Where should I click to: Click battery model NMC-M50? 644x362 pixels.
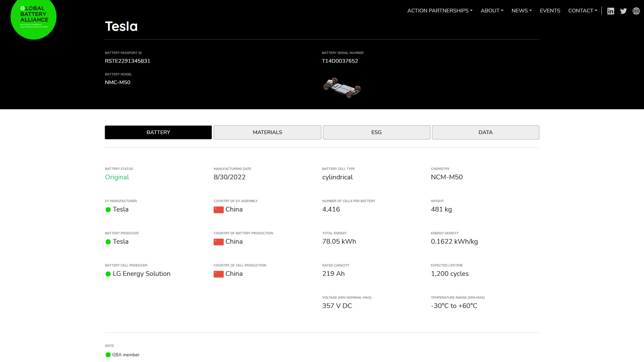point(118,82)
